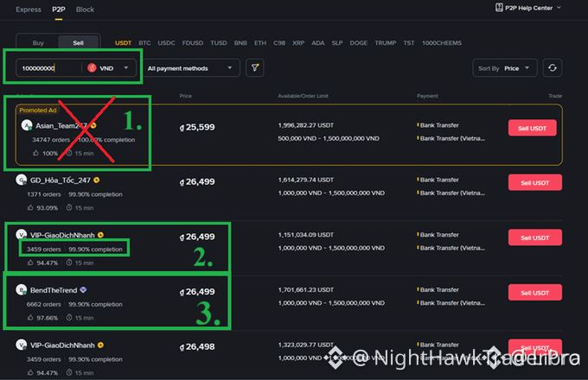Select 1000CHEEMS coin
The width and height of the screenshot is (588, 380).
coord(441,42)
